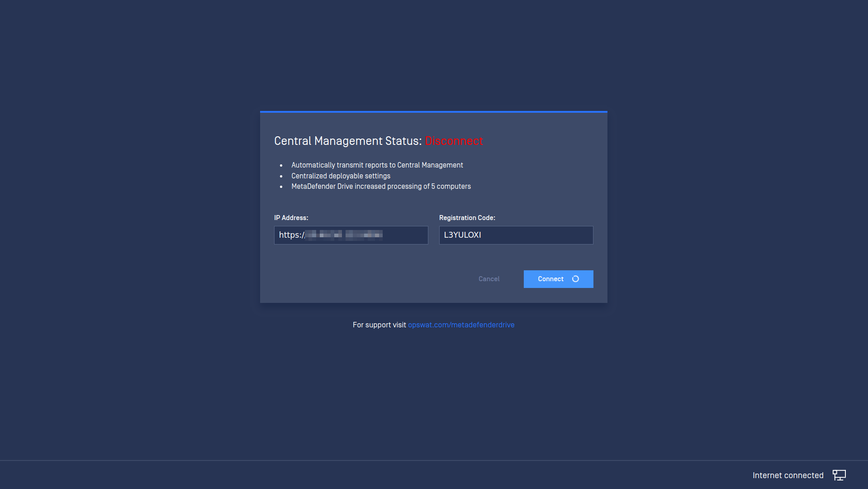Click 'MetaDefender Drive increased processing' bullet text
The image size is (868, 489).
[381, 187]
